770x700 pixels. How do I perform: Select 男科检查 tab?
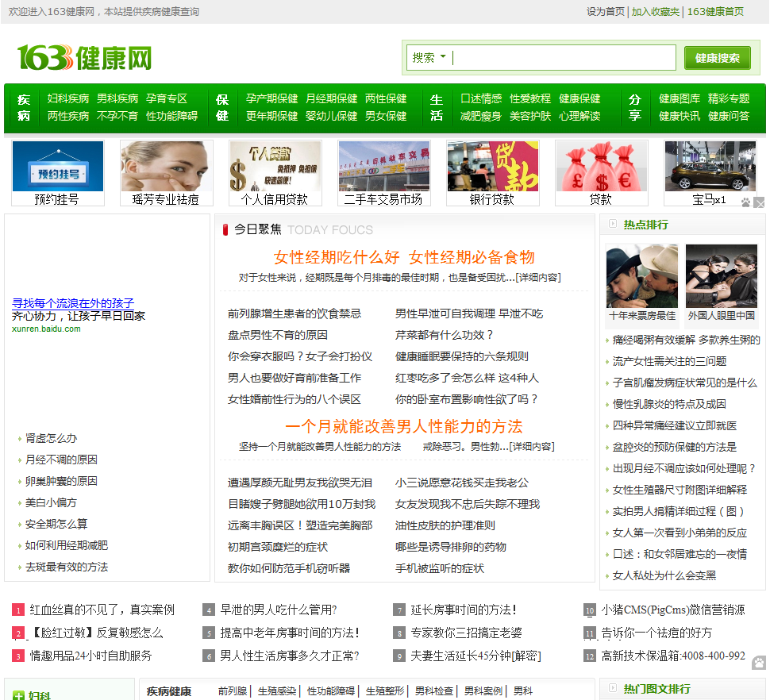[x=434, y=691]
